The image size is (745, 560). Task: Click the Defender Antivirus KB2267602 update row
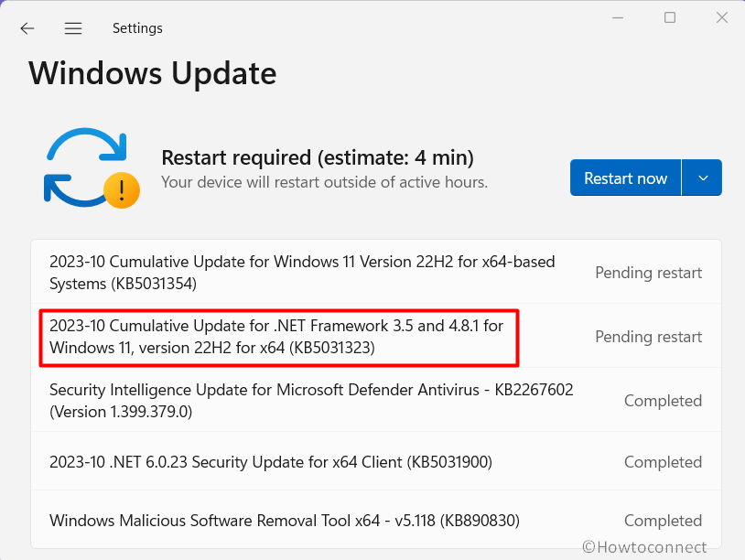point(310,400)
